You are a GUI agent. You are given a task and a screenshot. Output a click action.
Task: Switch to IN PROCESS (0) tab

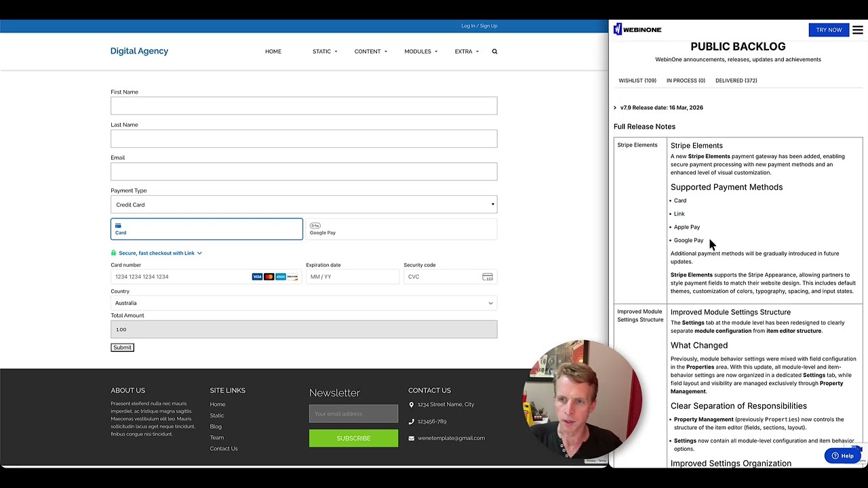coord(686,81)
